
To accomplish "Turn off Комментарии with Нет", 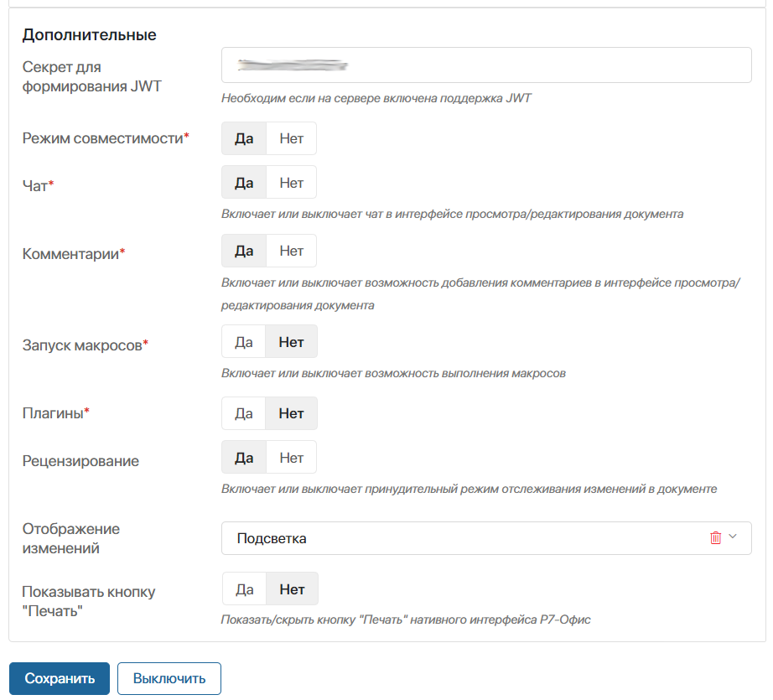I will [x=292, y=251].
